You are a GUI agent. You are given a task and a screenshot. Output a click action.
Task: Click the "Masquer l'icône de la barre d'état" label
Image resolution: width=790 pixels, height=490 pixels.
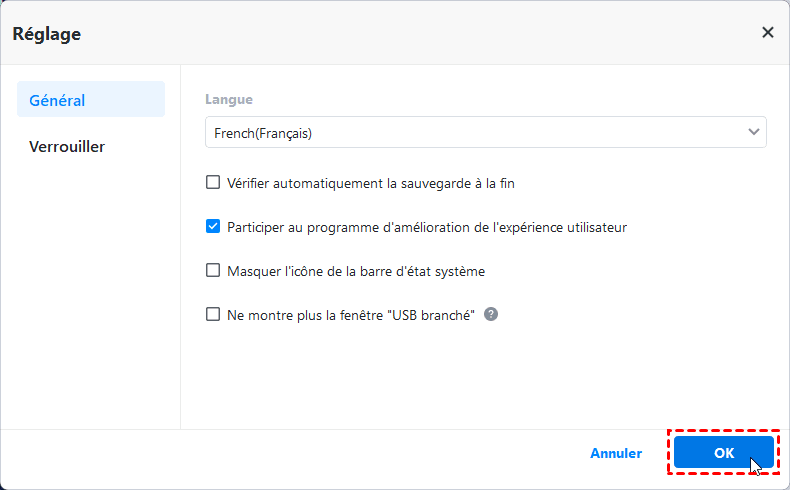point(356,270)
